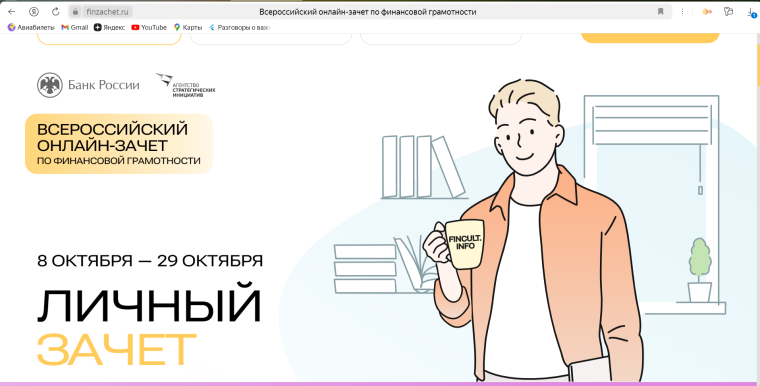
Task: Click the finzachet.ru address field
Action: [x=107, y=12]
